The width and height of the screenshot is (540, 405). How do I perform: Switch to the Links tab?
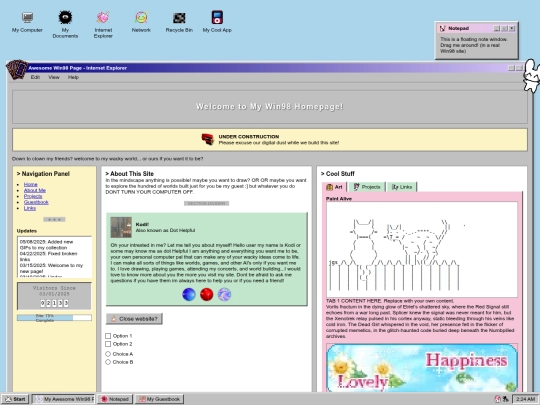point(402,187)
